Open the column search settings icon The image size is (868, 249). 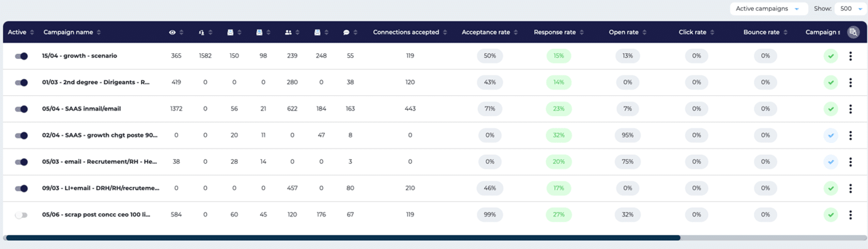(853, 33)
